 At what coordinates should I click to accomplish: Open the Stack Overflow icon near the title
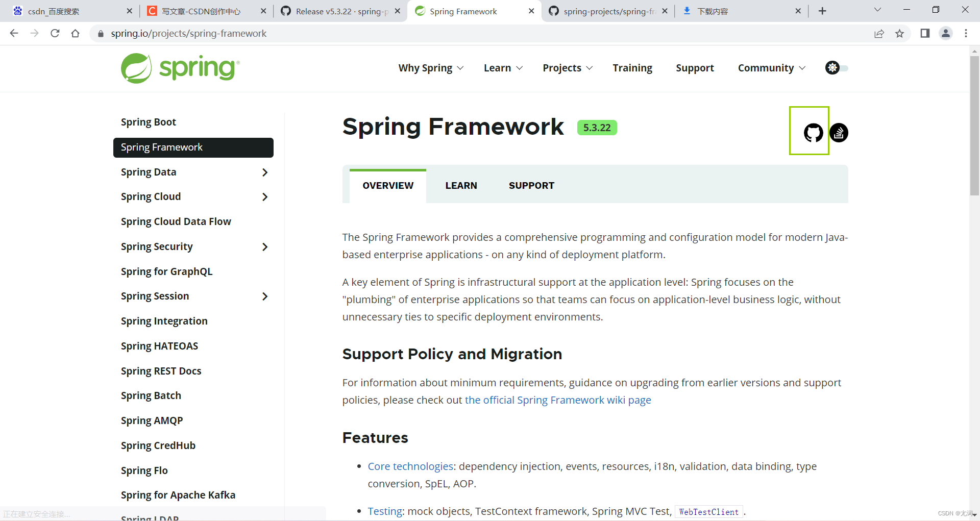(840, 132)
